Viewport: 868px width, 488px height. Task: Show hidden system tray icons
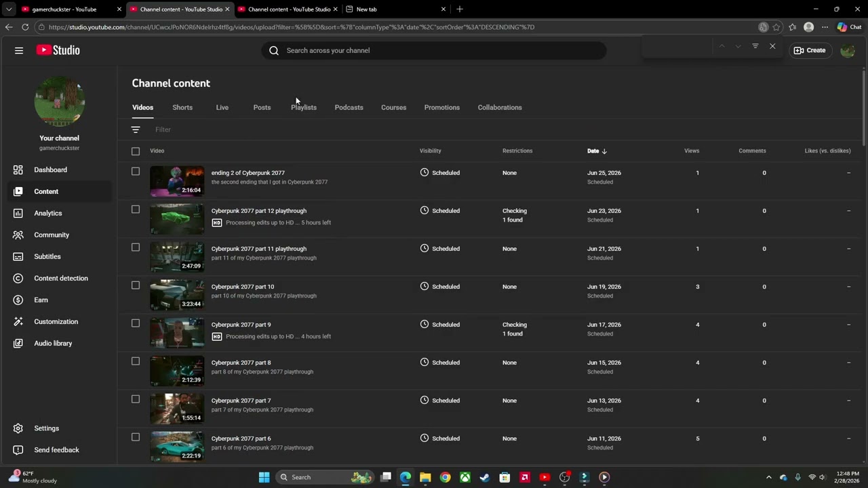click(x=768, y=477)
